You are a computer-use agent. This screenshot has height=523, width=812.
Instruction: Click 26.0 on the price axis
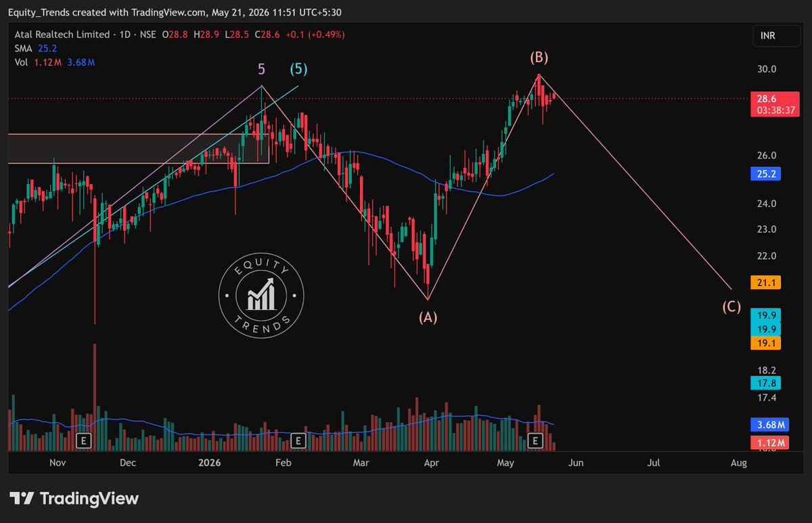767,156
